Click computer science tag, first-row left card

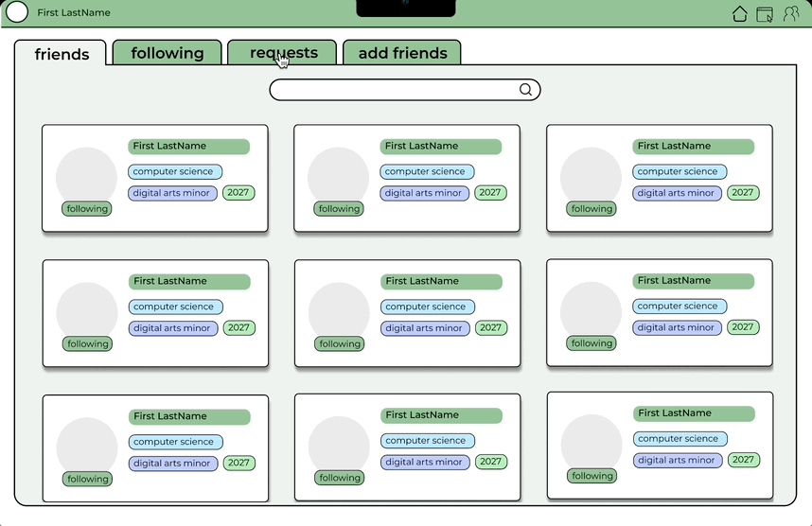(175, 171)
